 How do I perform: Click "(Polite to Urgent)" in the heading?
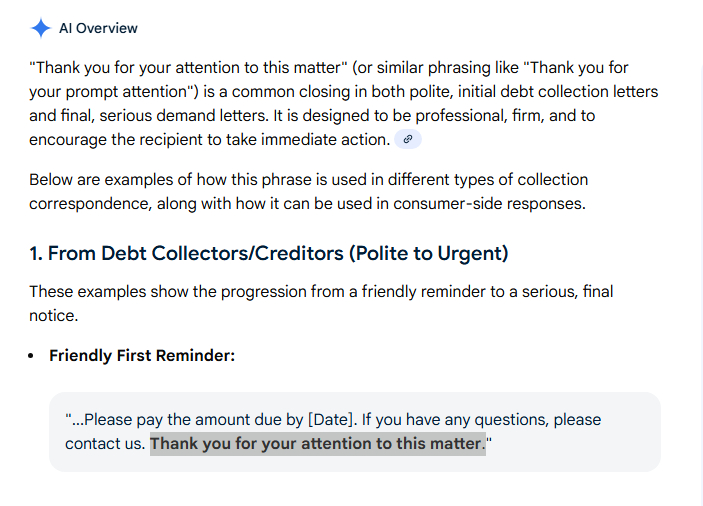click(x=428, y=253)
